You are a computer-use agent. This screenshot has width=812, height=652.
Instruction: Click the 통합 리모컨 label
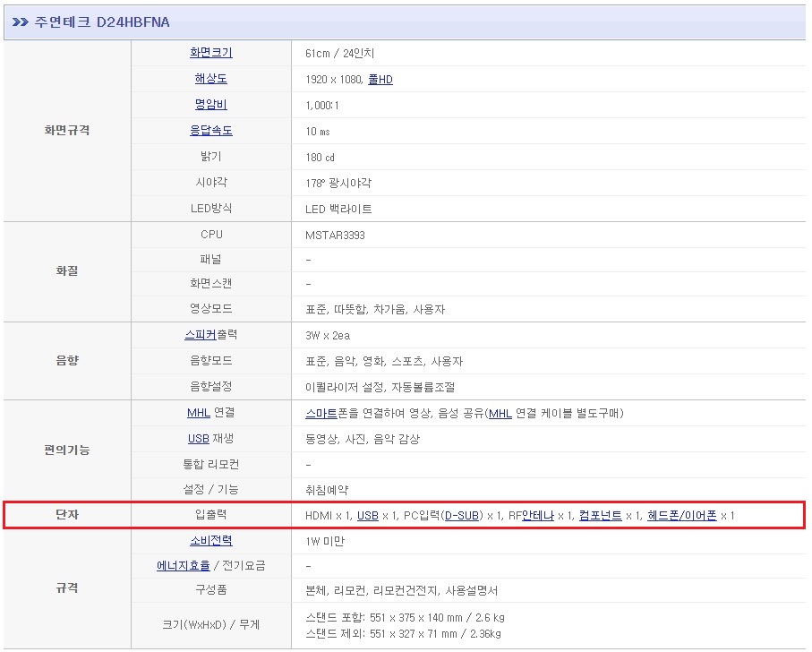tap(210, 465)
